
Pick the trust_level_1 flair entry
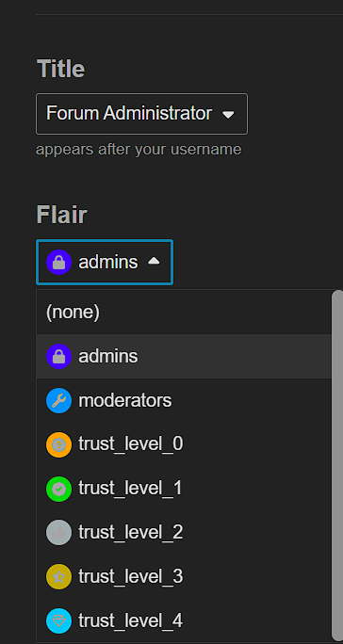184,489
